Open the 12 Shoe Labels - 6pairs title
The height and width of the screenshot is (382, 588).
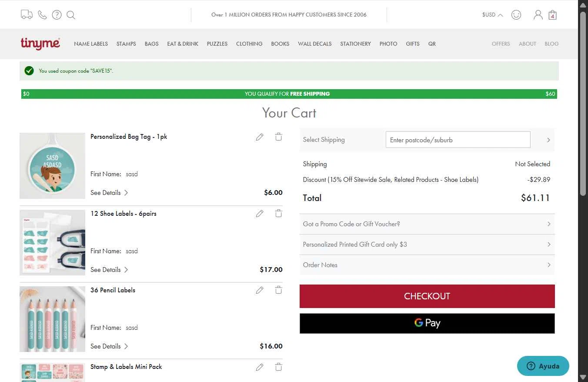(124, 214)
